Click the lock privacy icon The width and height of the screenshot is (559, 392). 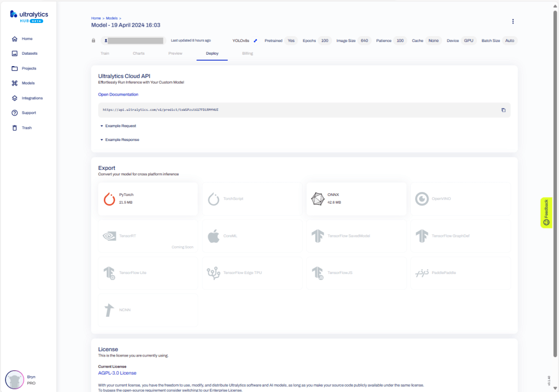[x=93, y=40]
